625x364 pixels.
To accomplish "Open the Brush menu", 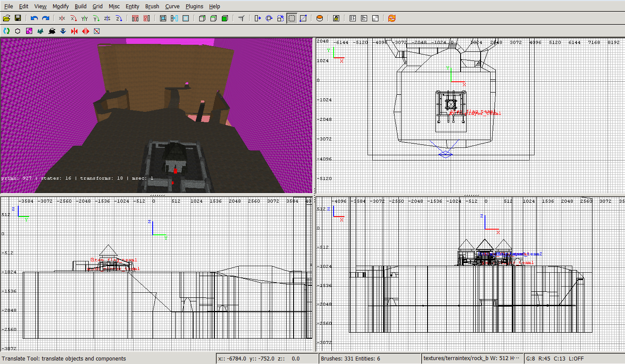I will (152, 7).
